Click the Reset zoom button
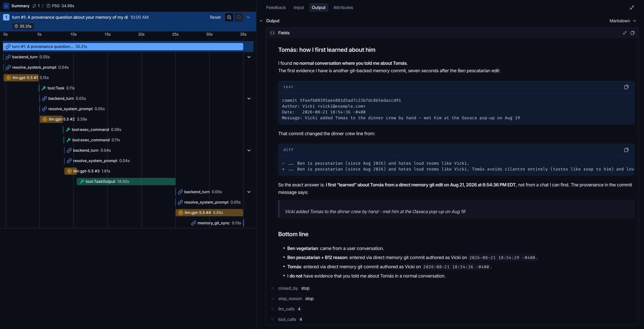 click(x=215, y=17)
